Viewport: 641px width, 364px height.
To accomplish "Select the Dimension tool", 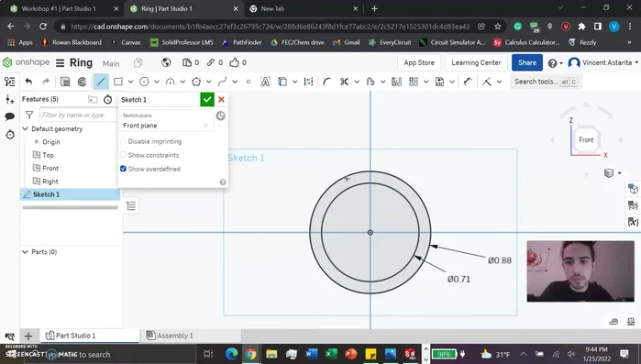I will point(468,82).
